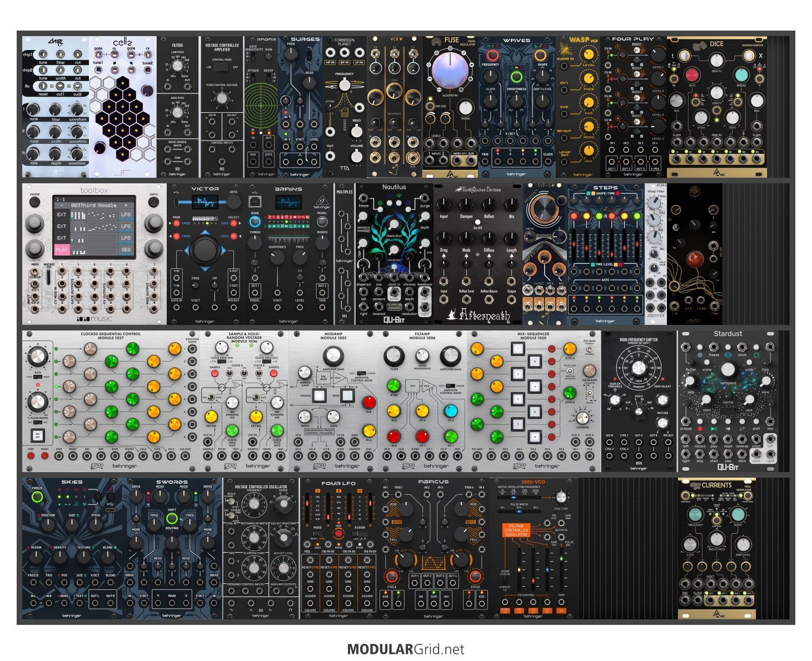Image resolution: width=812 pixels, height=661 pixels.
Task: Click the SMOOTHNESS knob on Waves
Action: pyautogui.click(x=516, y=101)
